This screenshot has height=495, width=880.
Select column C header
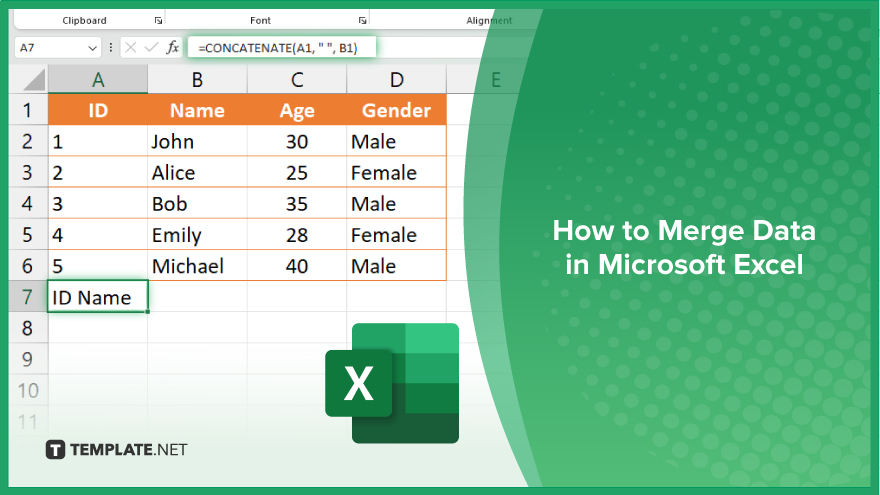click(297, 79)
